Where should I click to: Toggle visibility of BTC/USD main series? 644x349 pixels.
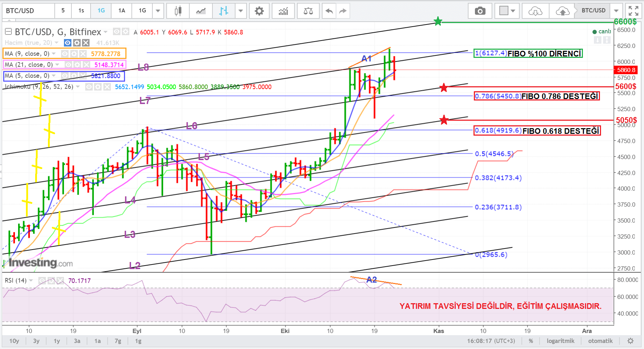(116, 32)
